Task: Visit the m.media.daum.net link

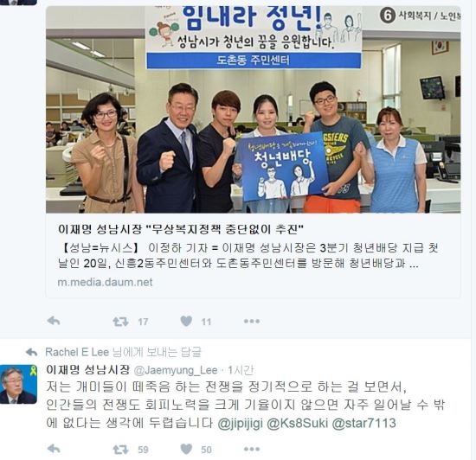Action: 105,282
